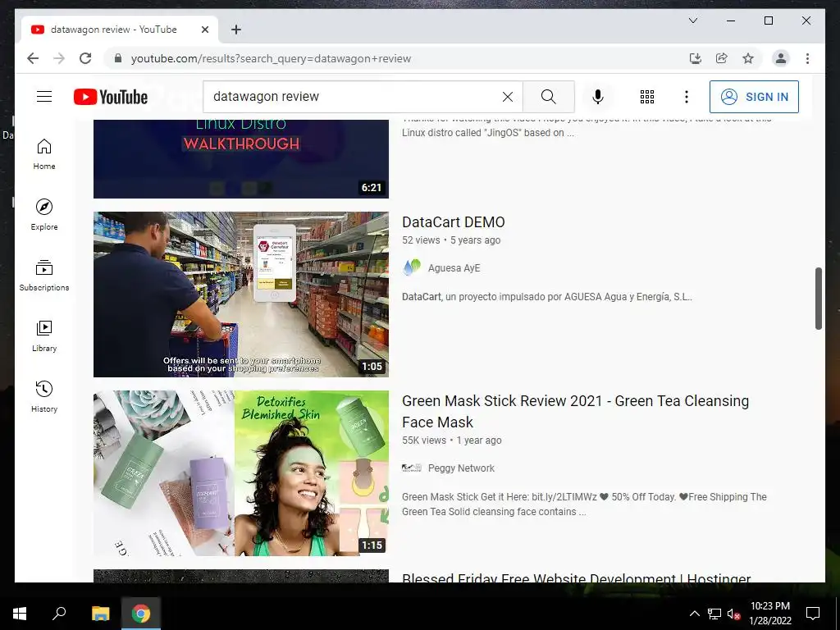Image resolution: width=840 pixels, height=630 pixels.
Task: Open the tab search dropdown arrow
Action: pyautogui.click(x=692, y=21)
